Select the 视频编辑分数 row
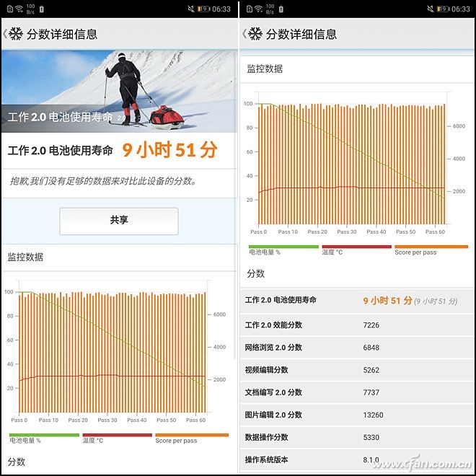 [357, 370]
